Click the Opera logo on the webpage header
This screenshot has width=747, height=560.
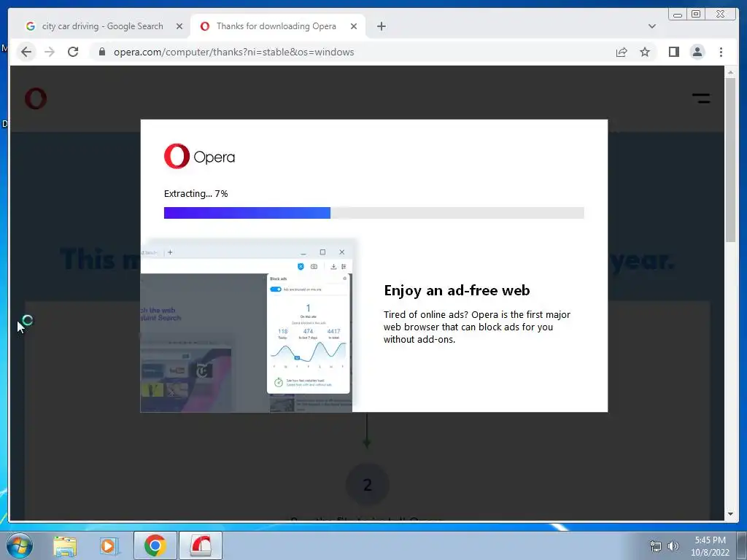click(36, 98)
